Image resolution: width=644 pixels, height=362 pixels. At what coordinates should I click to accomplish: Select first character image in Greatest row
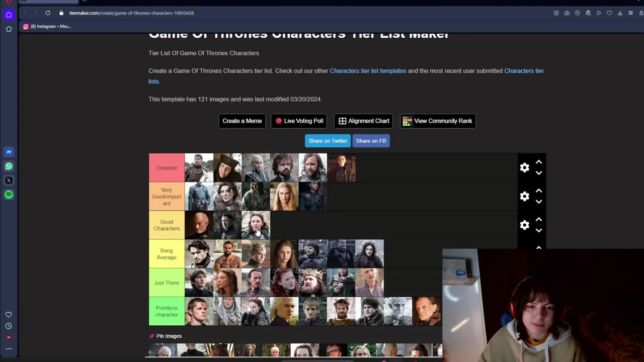[199, 168]
